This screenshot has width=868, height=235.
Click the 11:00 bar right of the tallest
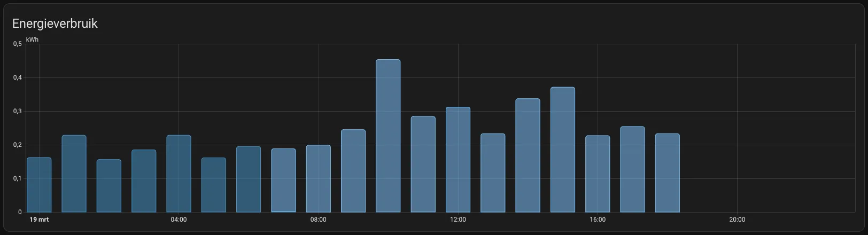423,164
